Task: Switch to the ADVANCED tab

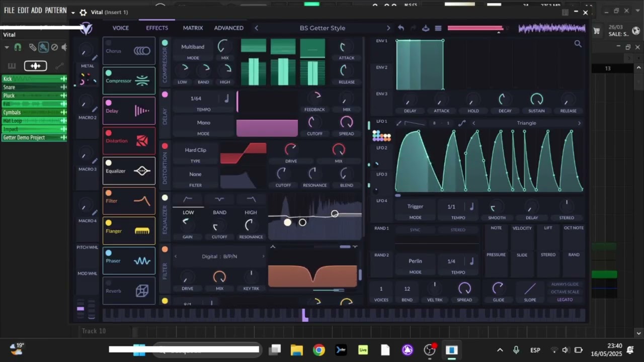Action: pos(229,28)
